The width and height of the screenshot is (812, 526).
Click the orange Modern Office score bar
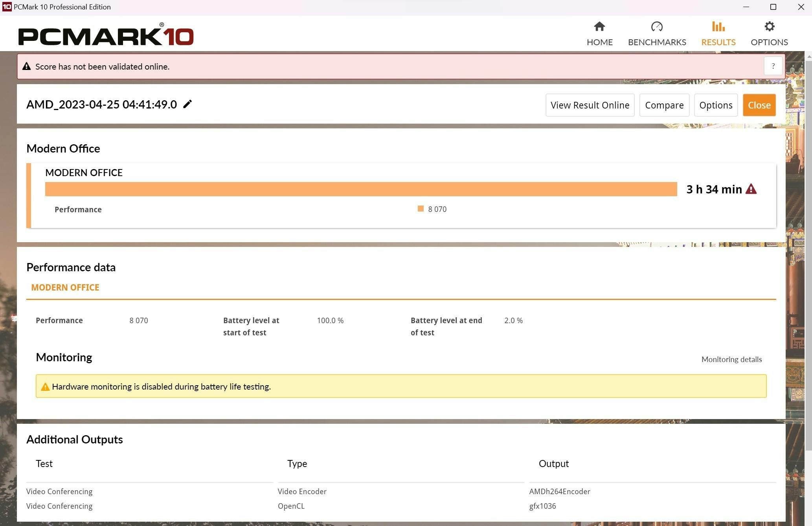point(361,189)
